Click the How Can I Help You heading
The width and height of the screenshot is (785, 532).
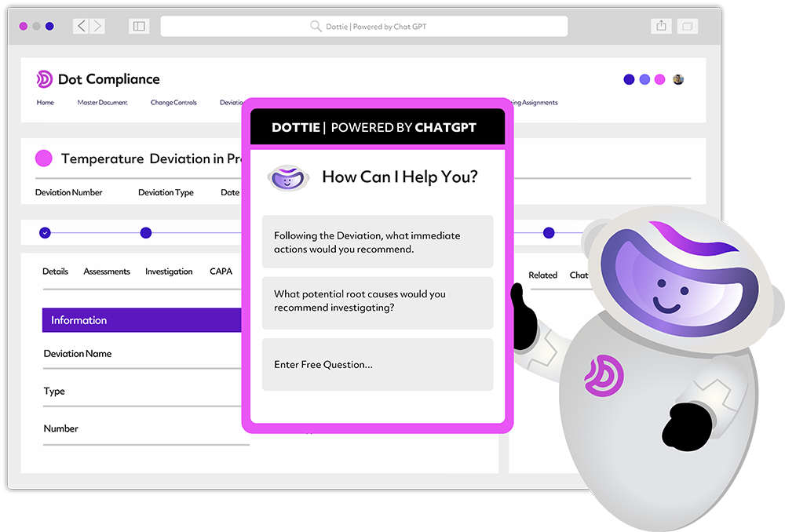(400, 177)
